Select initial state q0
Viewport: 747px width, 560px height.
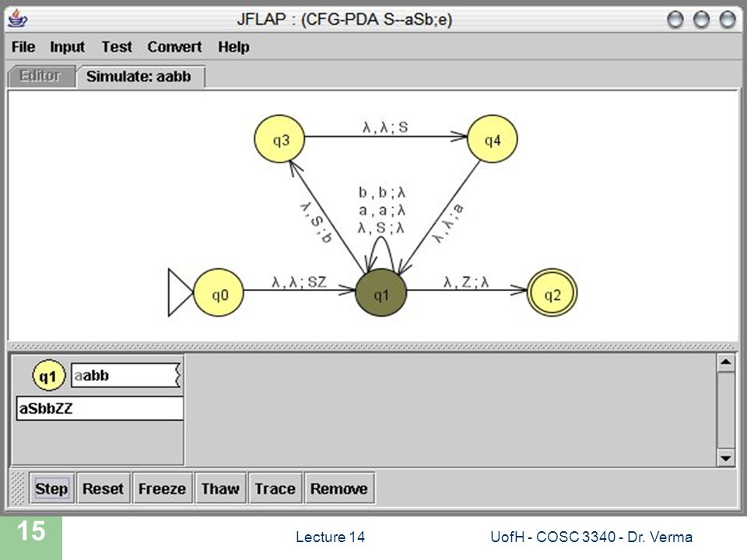(x=219, y=292)
